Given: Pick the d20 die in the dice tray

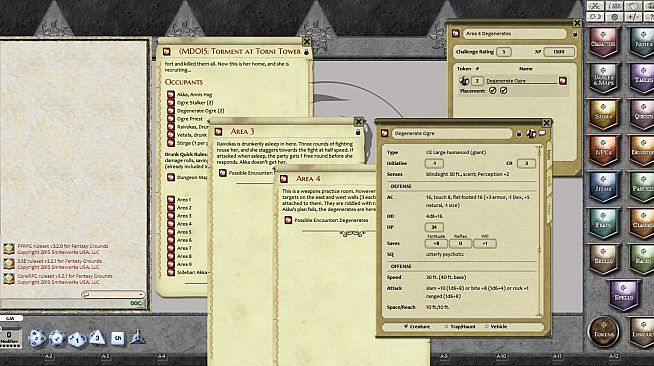Looking at the screenshot, I should point(37,338).
